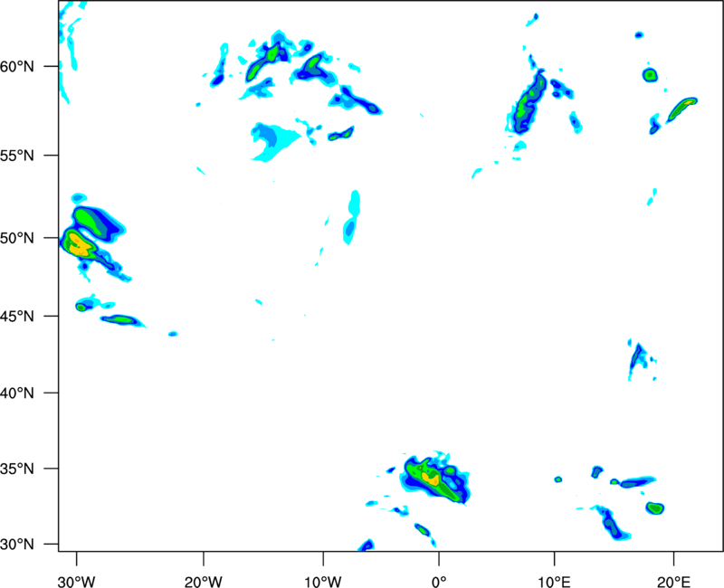Click the 35°N latitude label

coord(17,469)
